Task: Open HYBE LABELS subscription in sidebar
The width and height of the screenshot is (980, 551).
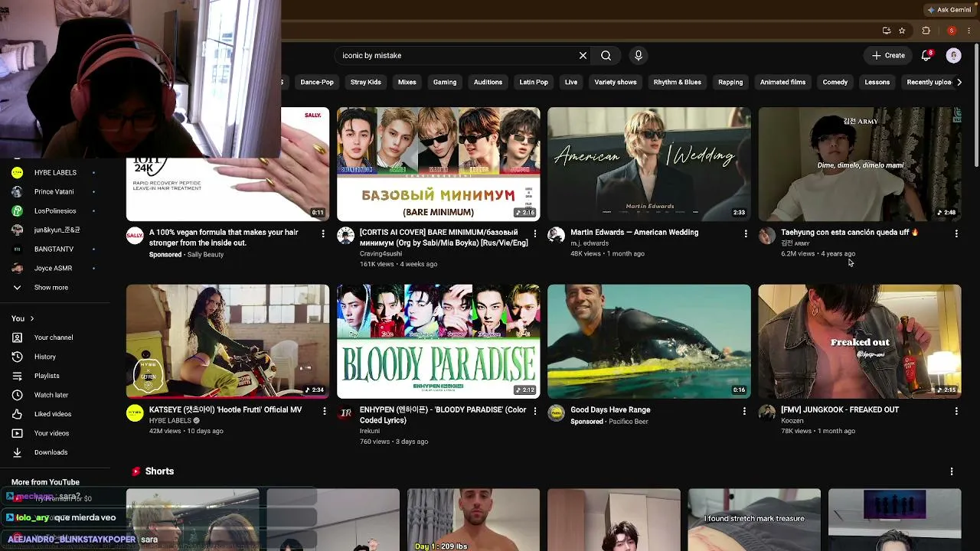Action: click(55, 173)
